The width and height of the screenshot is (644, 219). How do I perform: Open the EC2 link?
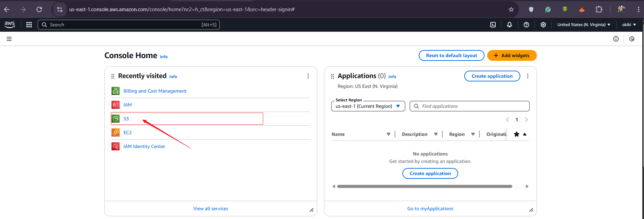coord(127,132)
